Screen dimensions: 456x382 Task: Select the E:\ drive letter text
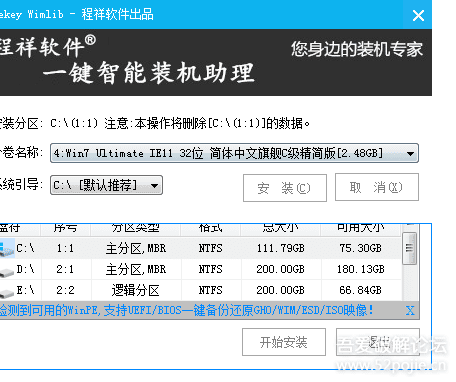click(x=25, y=290)
